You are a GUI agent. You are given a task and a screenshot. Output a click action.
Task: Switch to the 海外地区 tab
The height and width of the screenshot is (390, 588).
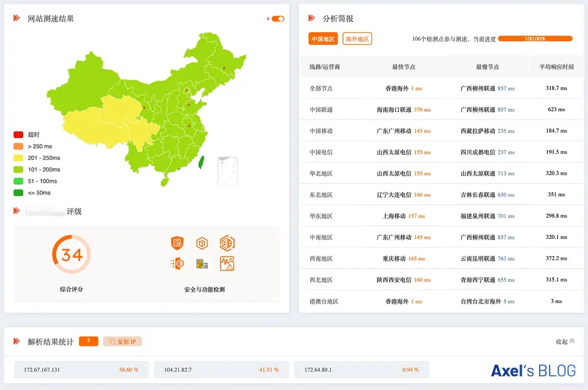click(357, 39)
